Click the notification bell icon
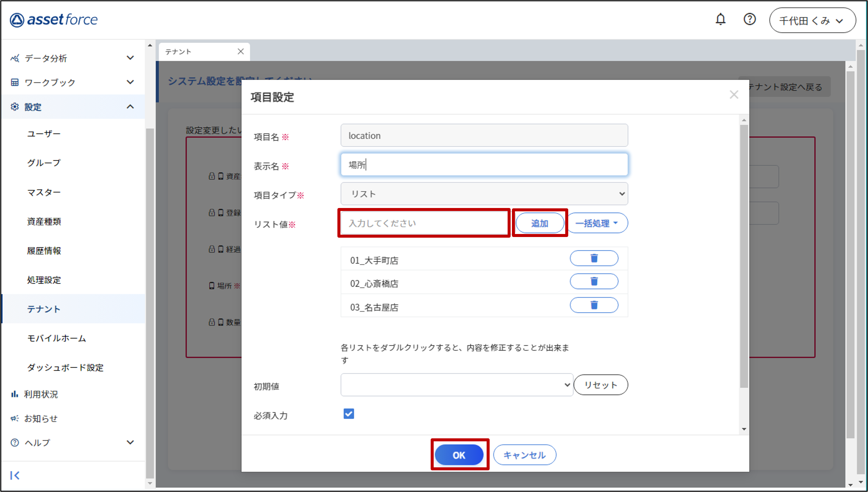Viewport: 868px width, 492px height. (x=720, y=19)
